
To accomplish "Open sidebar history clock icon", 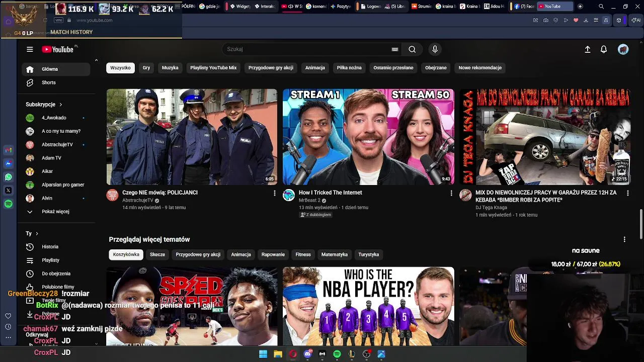I will (8, 327).
